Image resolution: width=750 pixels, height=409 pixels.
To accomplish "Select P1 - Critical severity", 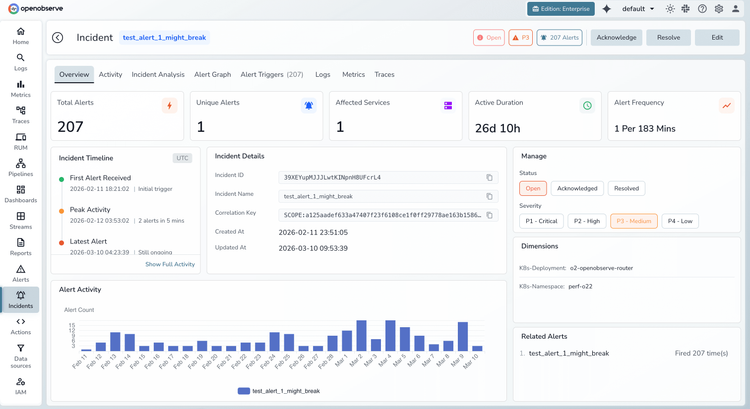I will coord(543,220).
